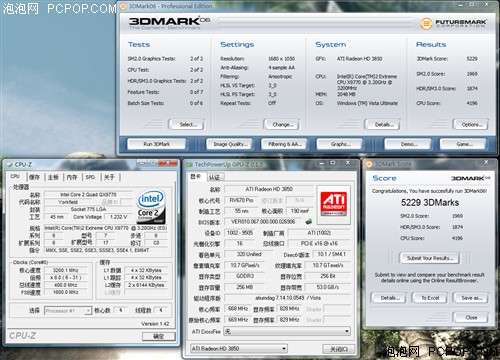
Task: Click the 3DMark Score value in Results
Action: (472, 59)
